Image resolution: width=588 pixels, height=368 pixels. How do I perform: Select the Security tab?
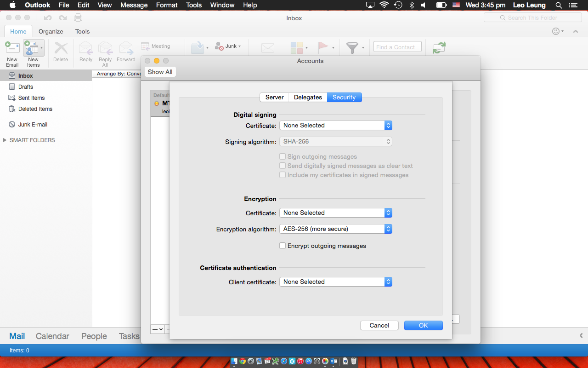point(344,97)
